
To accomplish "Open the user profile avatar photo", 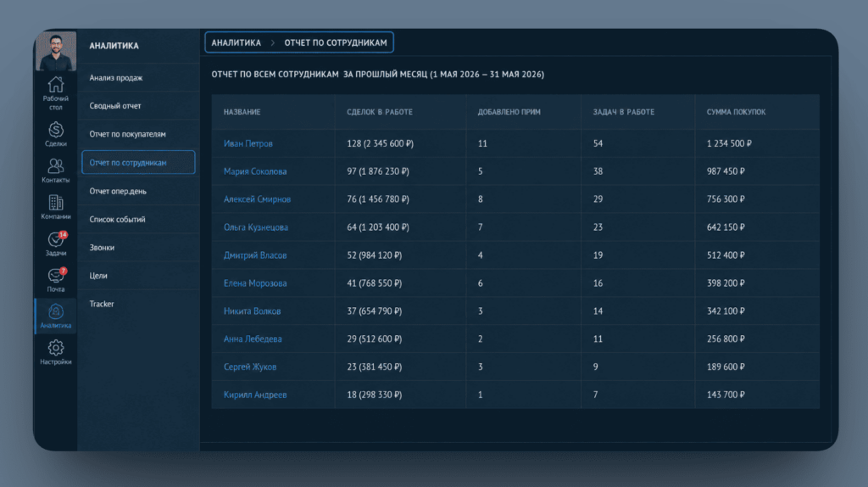I will click(56, 50).
